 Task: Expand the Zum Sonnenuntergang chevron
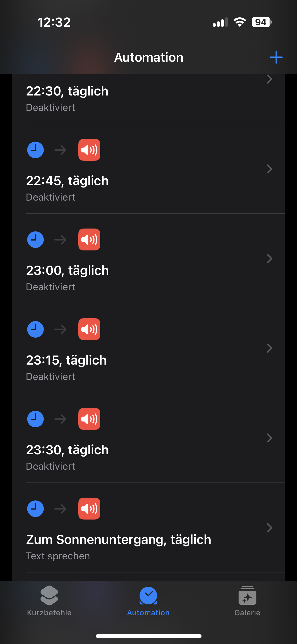[270, 528]
